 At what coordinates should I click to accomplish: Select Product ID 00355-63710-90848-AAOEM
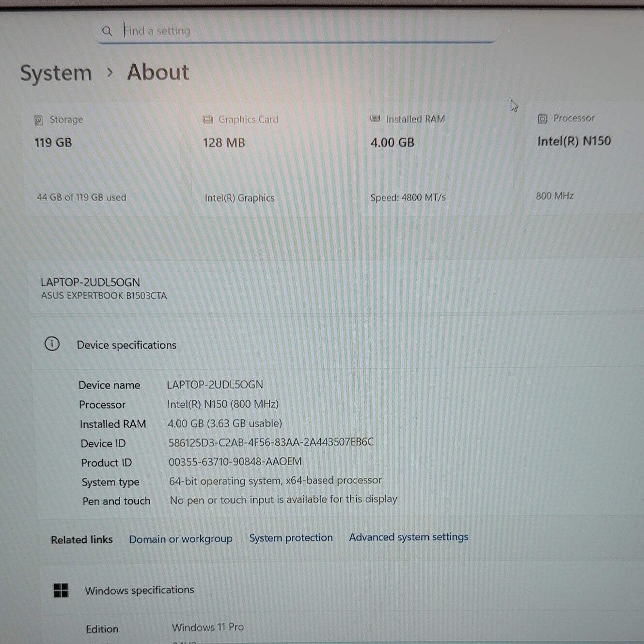point(235,462)
